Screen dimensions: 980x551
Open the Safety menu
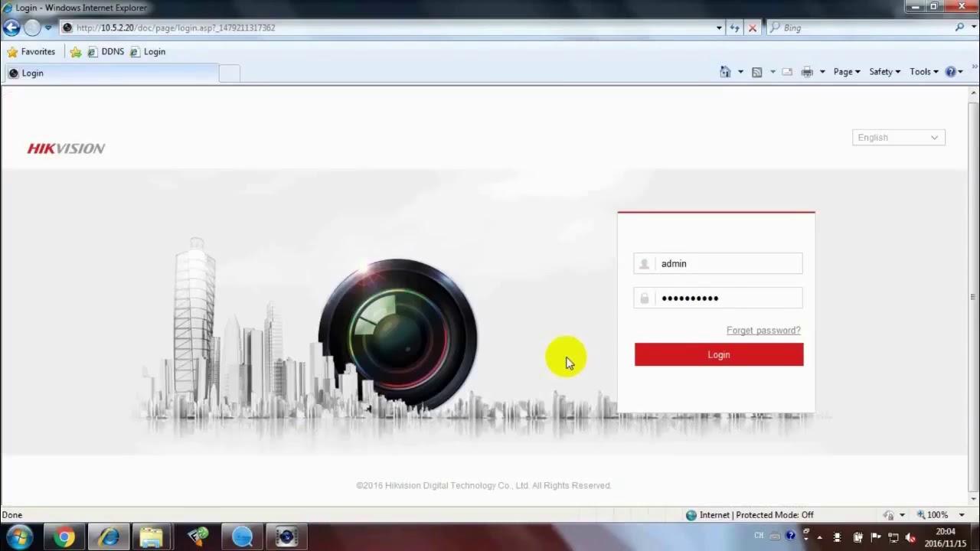tap(884, 72)
